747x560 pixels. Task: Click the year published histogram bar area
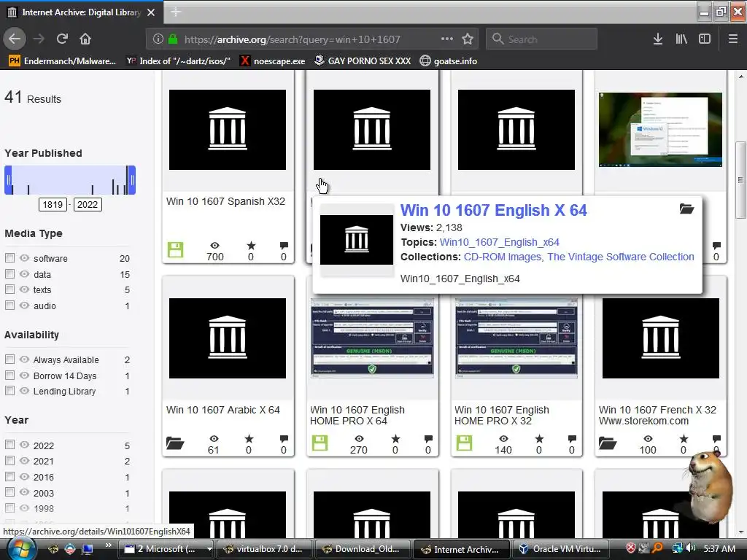click(x=70, y=180)
